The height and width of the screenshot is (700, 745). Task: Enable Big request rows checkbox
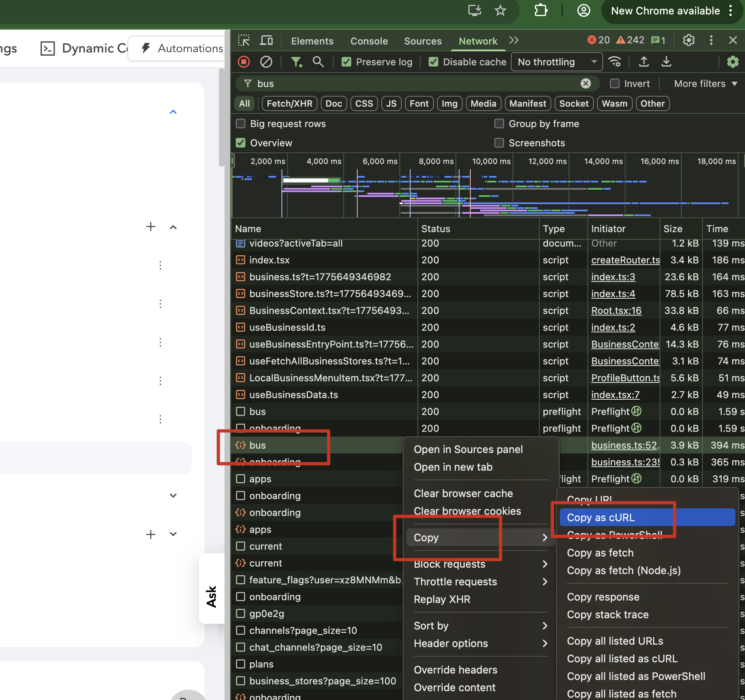(x=241, y=123)
